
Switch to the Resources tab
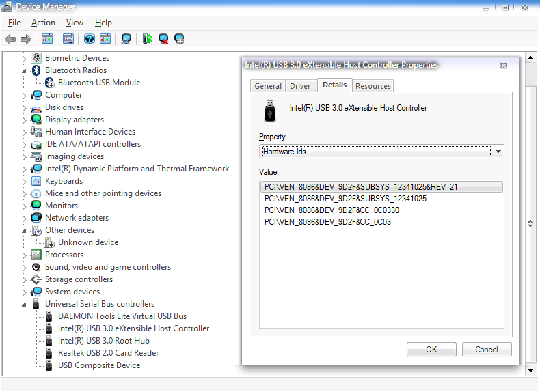(x=373, y=86)
